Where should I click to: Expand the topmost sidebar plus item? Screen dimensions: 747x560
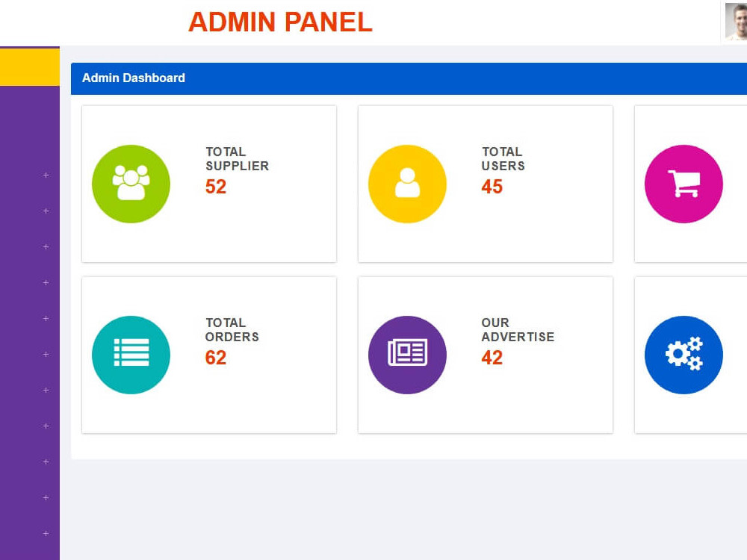click(x=46, y=175)
